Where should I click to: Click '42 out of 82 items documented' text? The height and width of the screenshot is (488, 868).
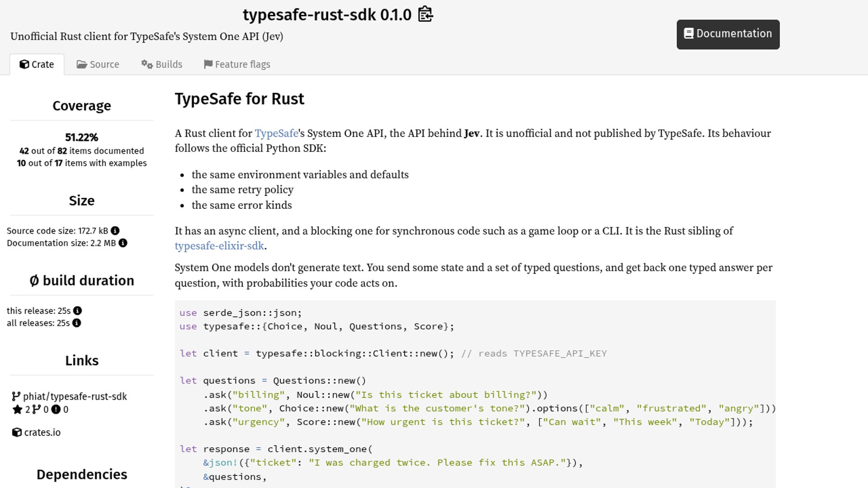pyautogui.click(x=82, y=151)
